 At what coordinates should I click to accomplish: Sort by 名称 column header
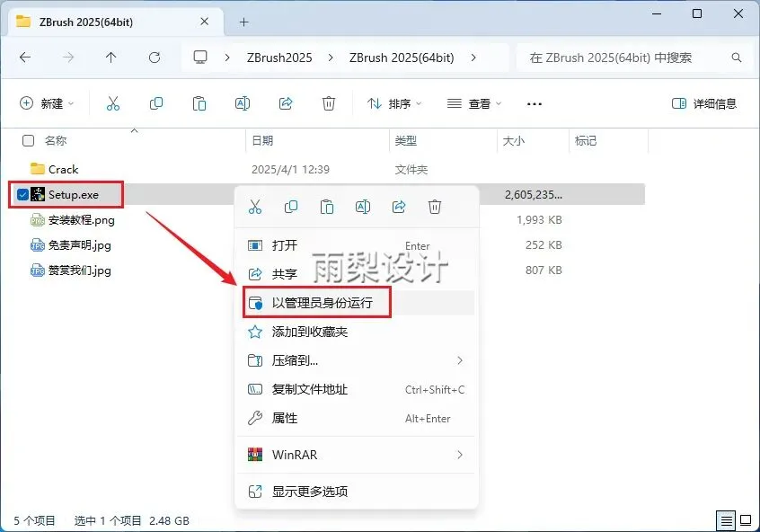pyautogui.click(x=56, y=140)
